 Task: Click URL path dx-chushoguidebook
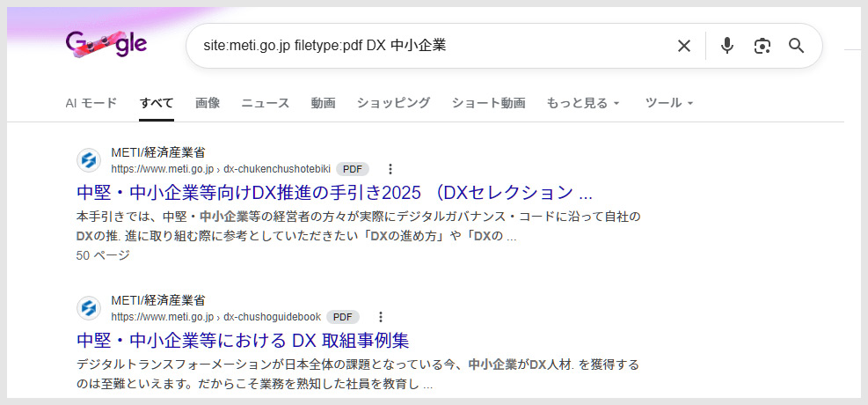[x=272, y=317]
